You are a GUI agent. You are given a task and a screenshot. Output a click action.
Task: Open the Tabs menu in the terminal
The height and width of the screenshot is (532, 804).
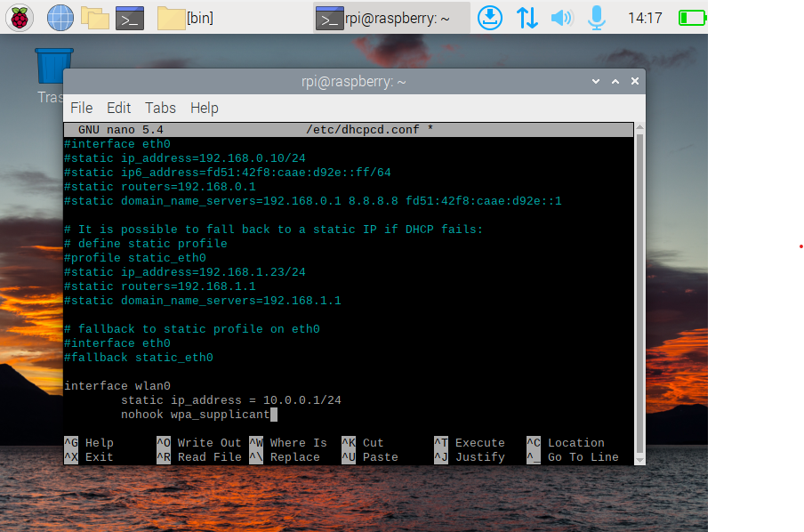(160, 108)
